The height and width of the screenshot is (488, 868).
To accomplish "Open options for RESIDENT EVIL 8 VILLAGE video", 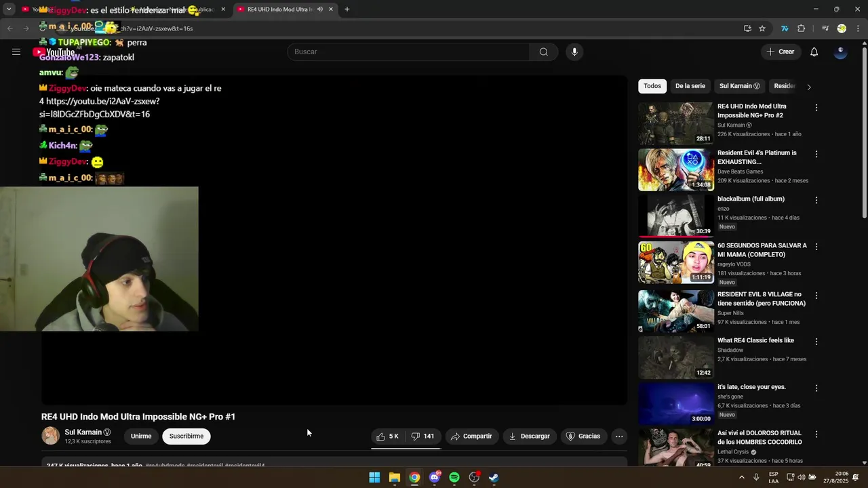I will pyautogui.click(x=816, y=296).
